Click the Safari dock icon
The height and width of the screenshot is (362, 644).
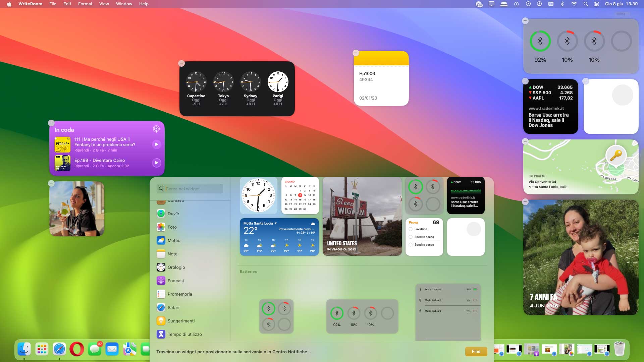pos(59,349)
